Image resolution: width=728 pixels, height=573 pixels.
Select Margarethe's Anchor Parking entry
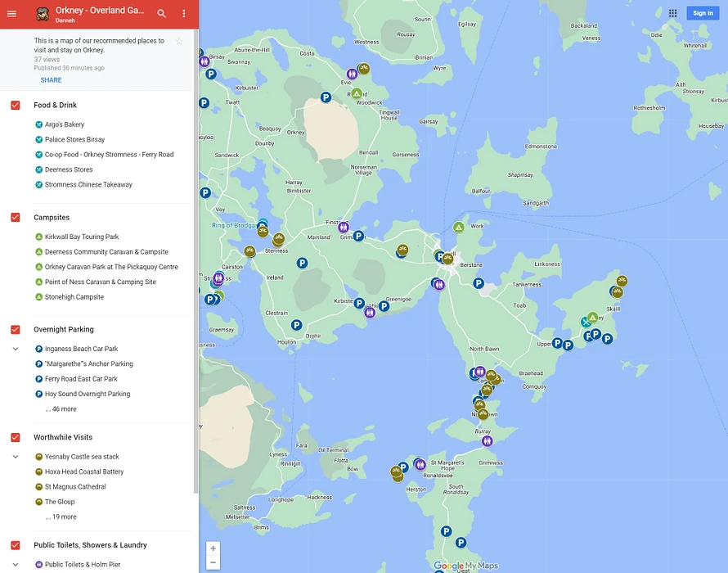point(88,364)
